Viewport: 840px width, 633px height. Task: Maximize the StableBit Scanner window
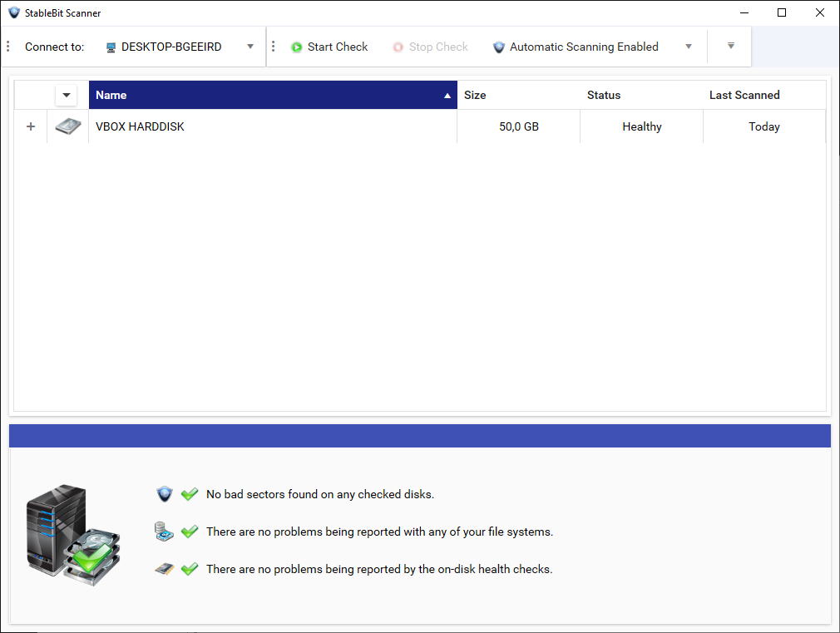coord(782,12)
